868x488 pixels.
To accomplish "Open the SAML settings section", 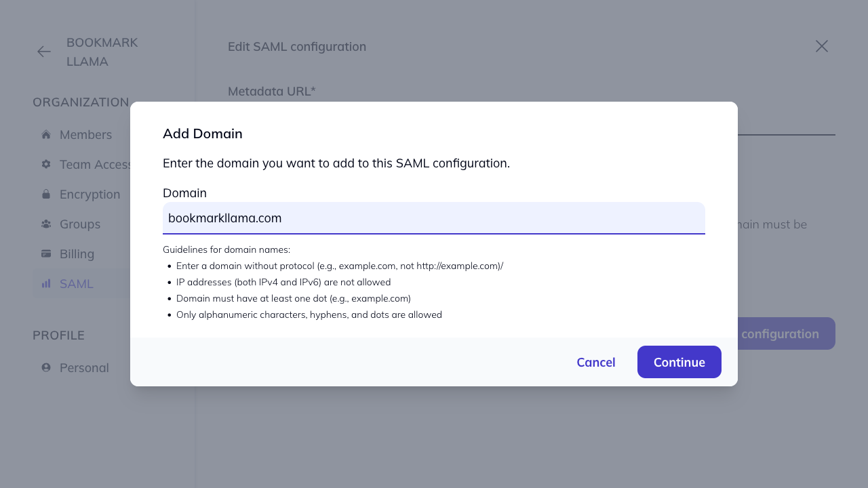I will point(76,283).
